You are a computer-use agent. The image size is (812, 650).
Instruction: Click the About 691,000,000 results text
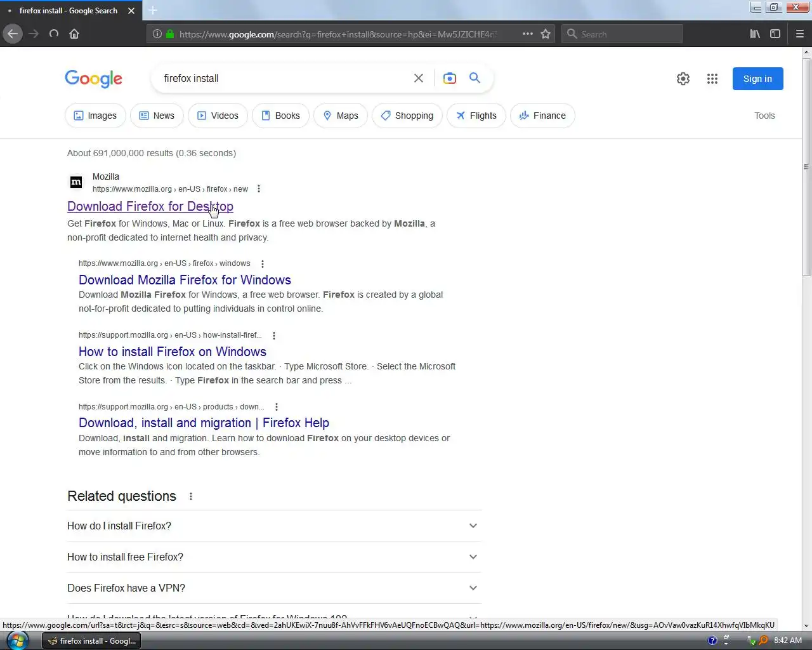[152, 153]
